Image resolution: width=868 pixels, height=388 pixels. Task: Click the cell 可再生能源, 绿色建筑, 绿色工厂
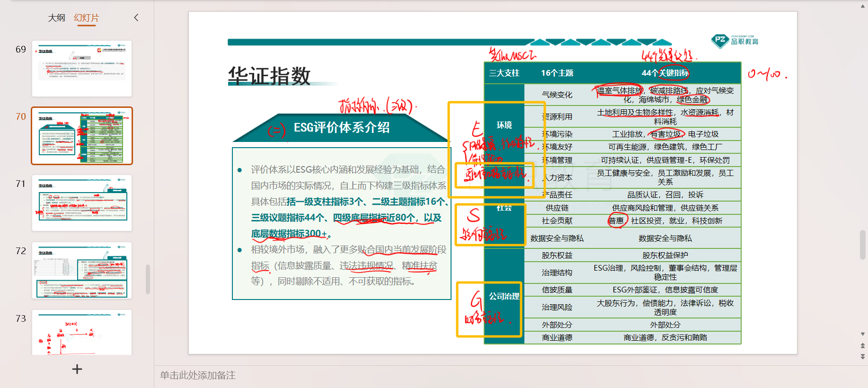click(x=665, y=147)
